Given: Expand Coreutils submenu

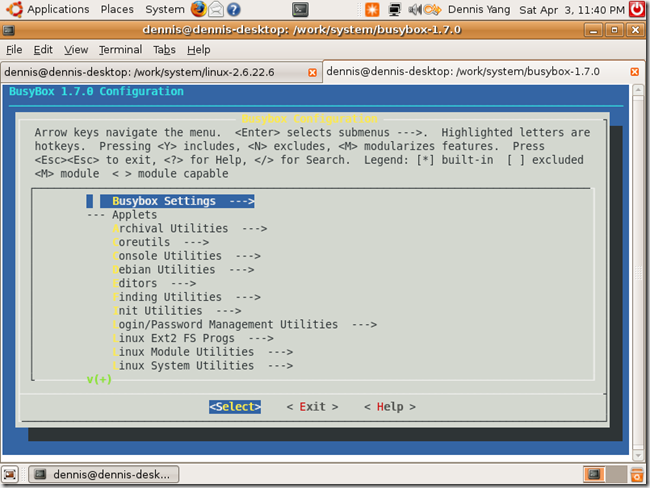Looking at the screenshot, I should tap(161, 242).
